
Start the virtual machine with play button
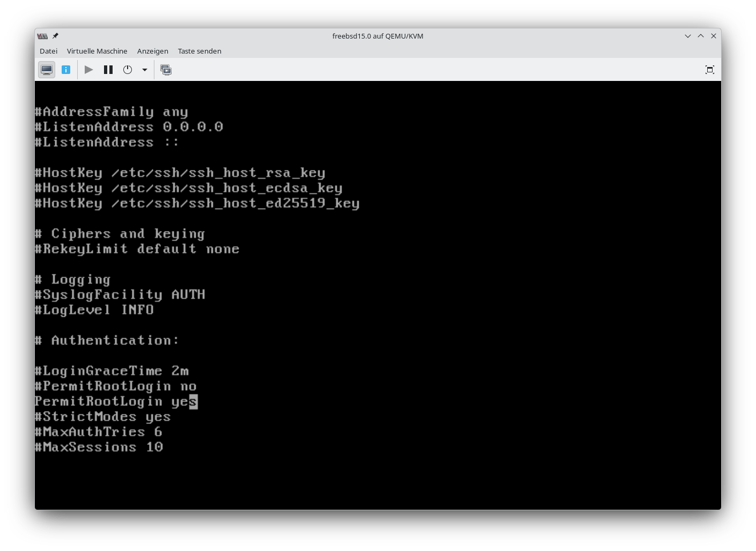point(89,70)
